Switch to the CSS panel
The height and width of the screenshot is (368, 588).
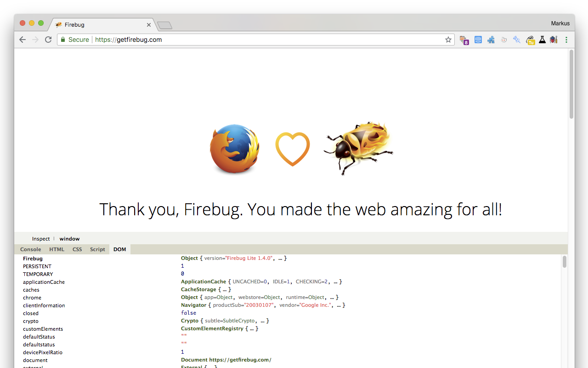[x=77, y=249]
